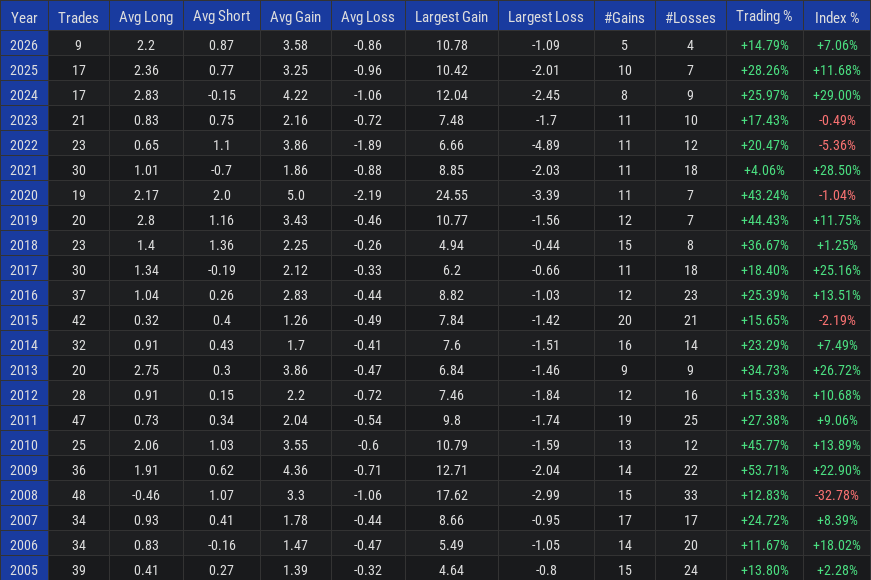Select the 2024 year row label

pos(24,95)
